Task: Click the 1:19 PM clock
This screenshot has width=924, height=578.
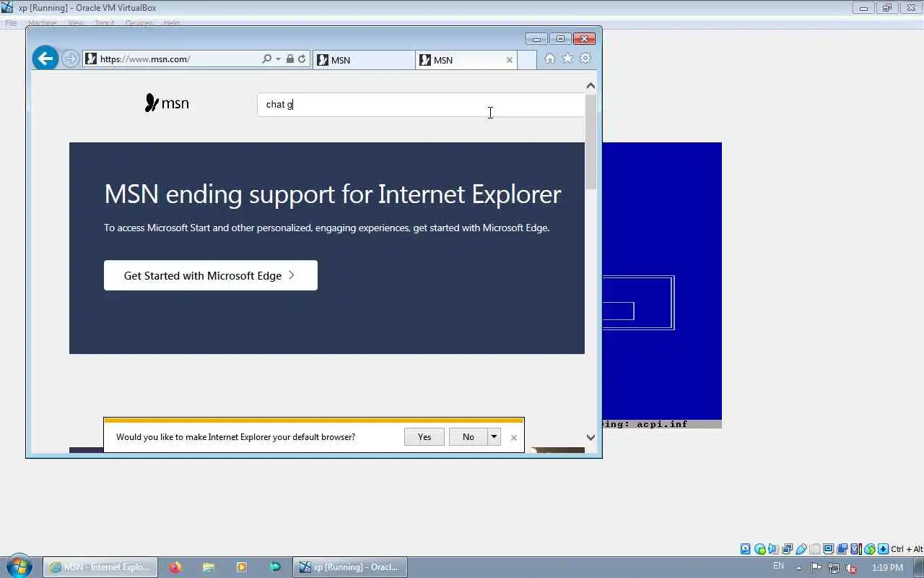Action: click(x=887, y=568)
